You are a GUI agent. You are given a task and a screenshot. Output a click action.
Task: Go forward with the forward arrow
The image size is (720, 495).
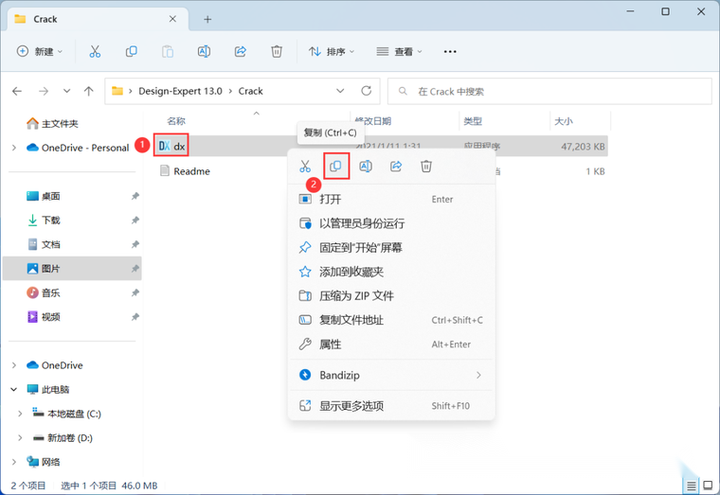click(44, 91)
